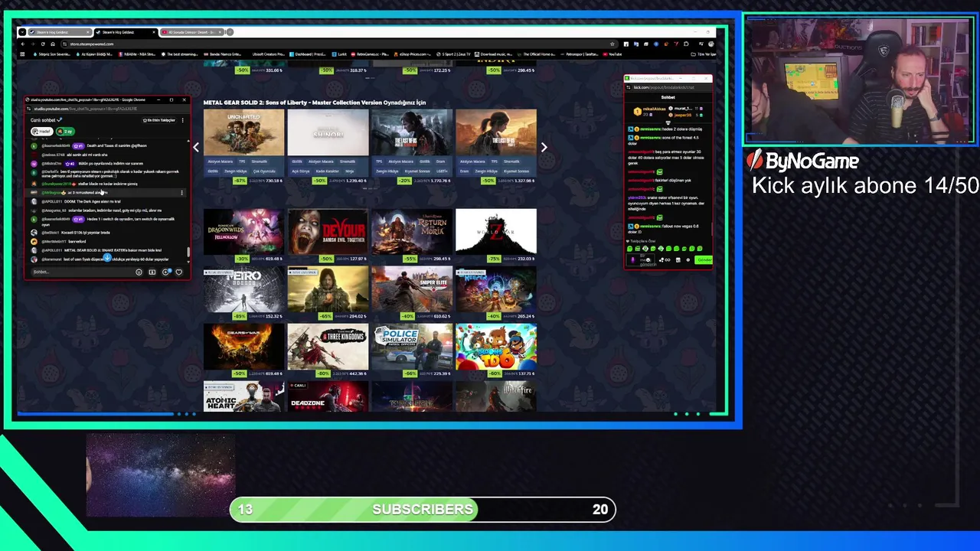Image resolution: width=980 pixels, height=551 pixels.
Task: Click the Hedef chip in YouTube chat
Action: click(x=41, y=132)
